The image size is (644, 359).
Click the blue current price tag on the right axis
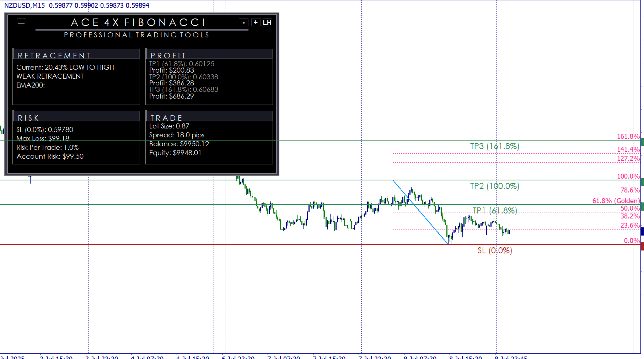(642, 232)
